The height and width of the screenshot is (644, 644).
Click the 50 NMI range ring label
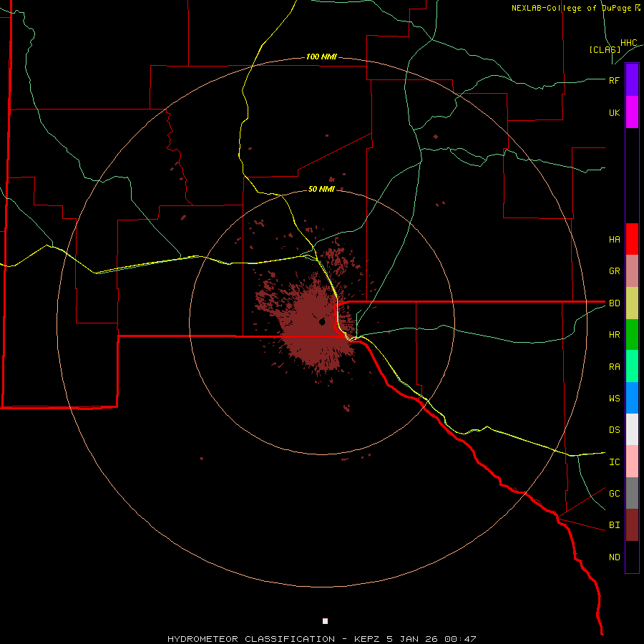click(321, 189)
